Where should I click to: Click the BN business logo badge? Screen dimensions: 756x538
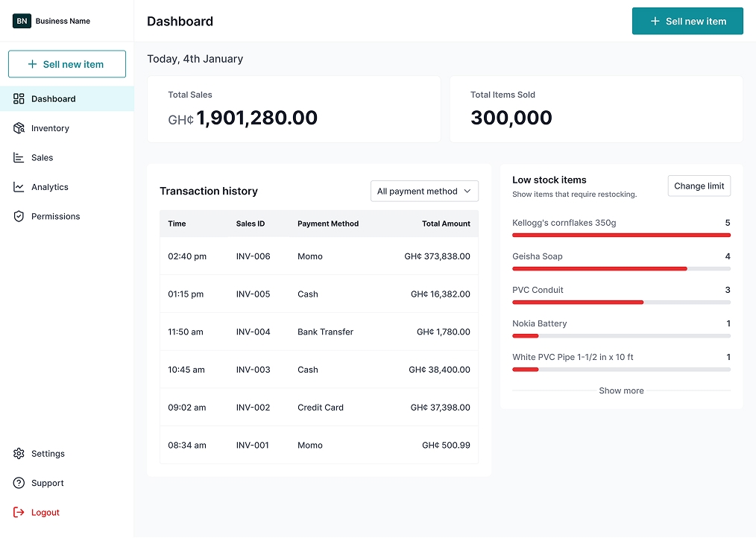coord(21,21)
